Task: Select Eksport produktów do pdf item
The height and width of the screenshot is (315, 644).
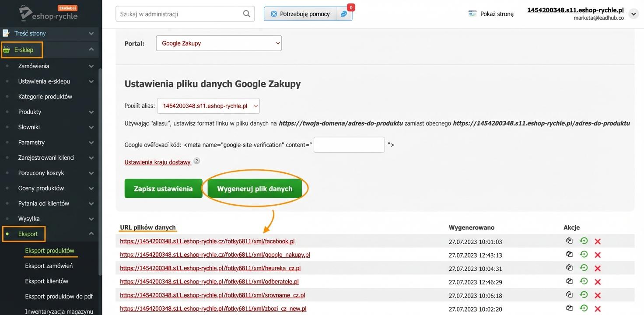Action: [59, 296]
